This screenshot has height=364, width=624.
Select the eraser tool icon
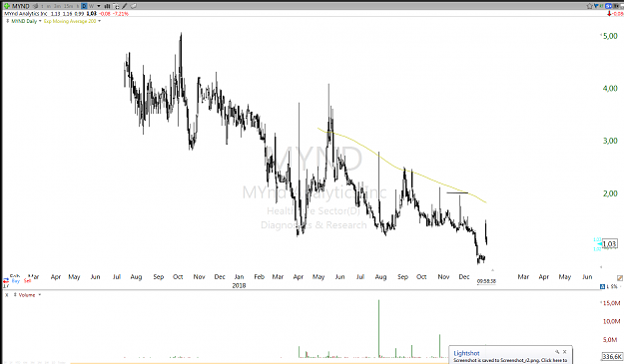click(x=134, y=6)
